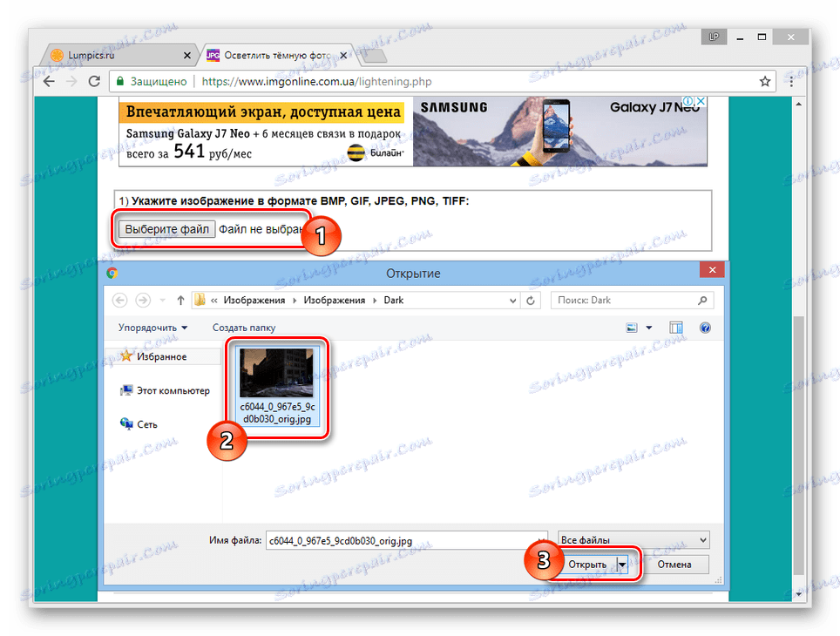The image size is (840, 636).
Task: Close the Открытие dialog
Action: pyautogui.click(x=712, y=270)
